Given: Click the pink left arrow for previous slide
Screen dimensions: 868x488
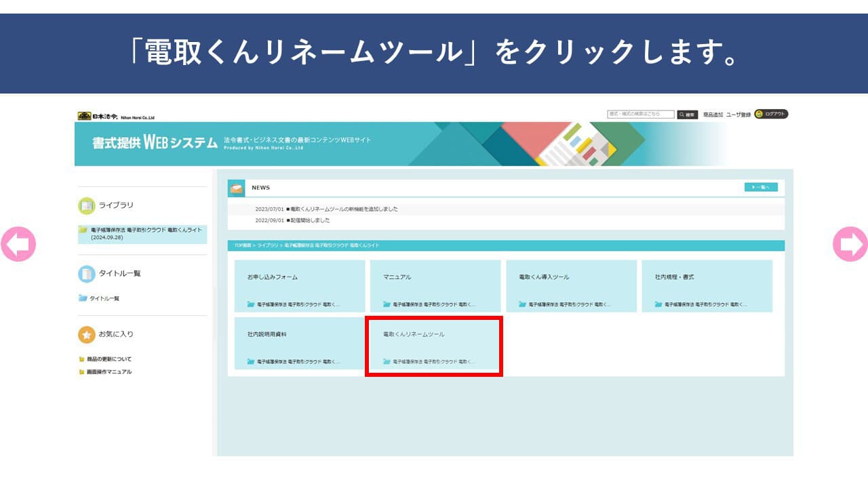Looking at the screenshot, I should coord(18,244).
